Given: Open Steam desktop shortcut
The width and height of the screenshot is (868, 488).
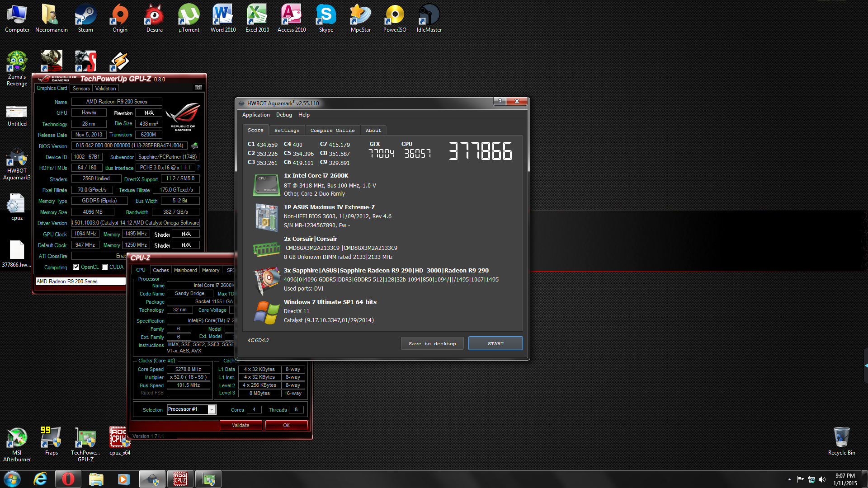Looking at the screenshot, I should pyautogui.click(x=85, y=19).
